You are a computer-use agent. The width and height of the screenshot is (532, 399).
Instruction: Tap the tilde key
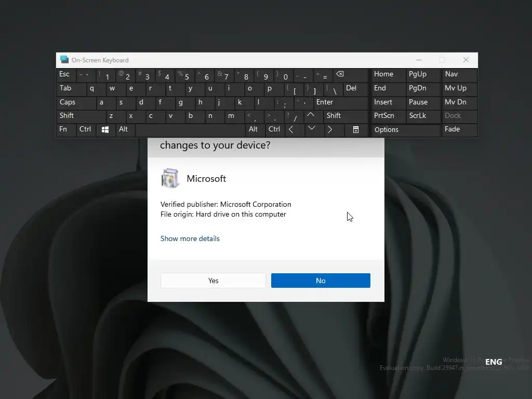[86, 75]
